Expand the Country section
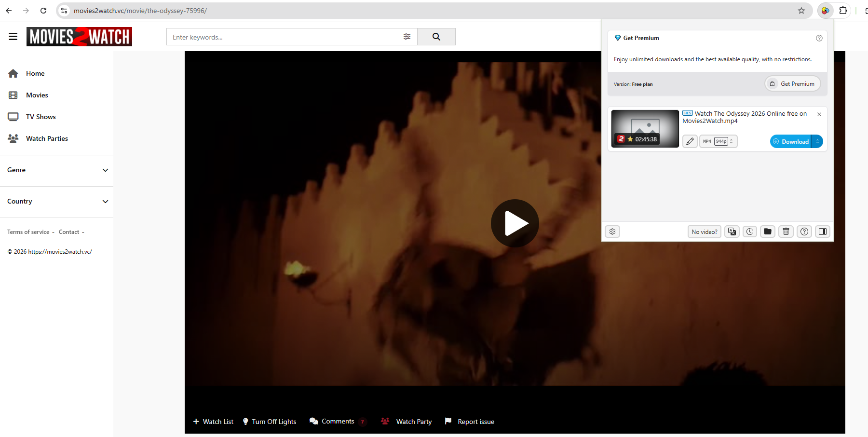Image resolution: width=868 pixels, height=437 pixels. pyautogui.click(x=56, y=201)
